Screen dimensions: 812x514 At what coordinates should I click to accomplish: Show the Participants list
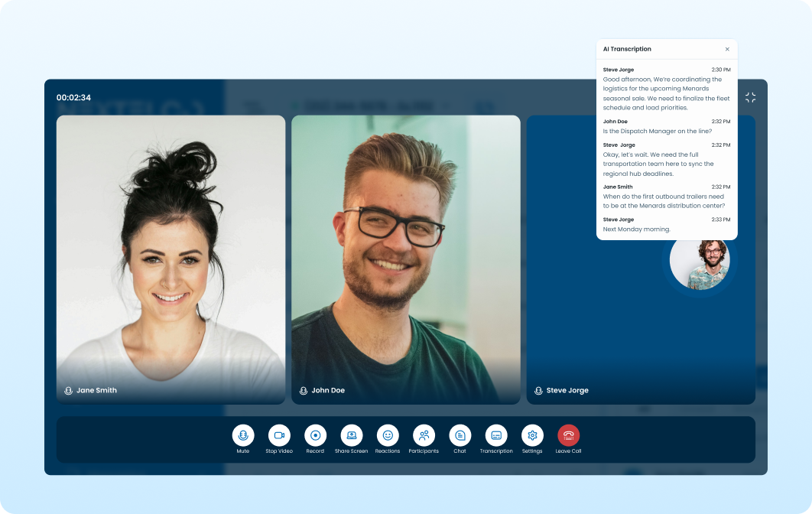[x=424, y=435]
